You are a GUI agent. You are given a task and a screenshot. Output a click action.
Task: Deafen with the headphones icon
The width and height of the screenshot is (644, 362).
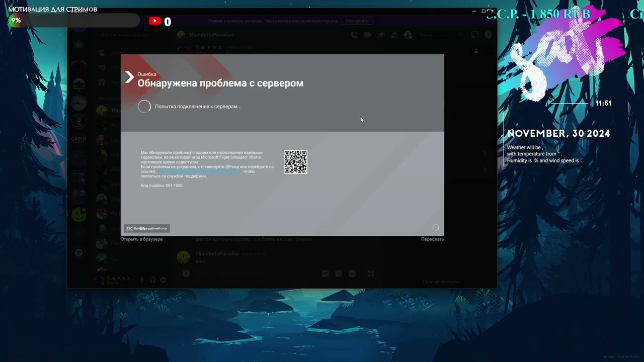(152, 280)
